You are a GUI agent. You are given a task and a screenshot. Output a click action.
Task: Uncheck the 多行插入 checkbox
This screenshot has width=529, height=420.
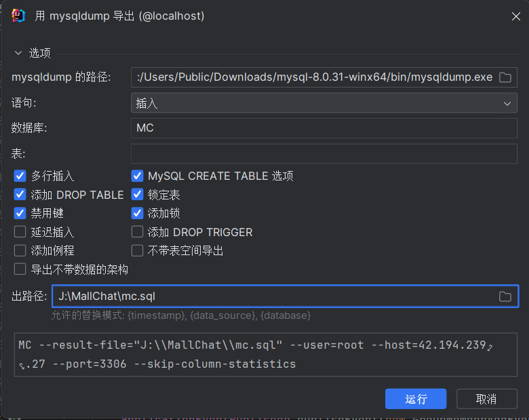click(20, 176)
